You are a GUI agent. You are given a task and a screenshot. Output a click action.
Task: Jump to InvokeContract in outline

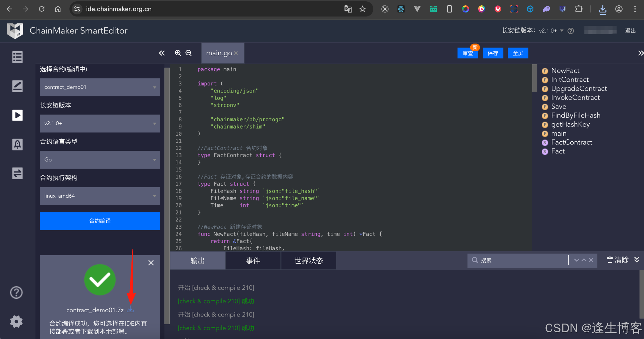point(575,97)
